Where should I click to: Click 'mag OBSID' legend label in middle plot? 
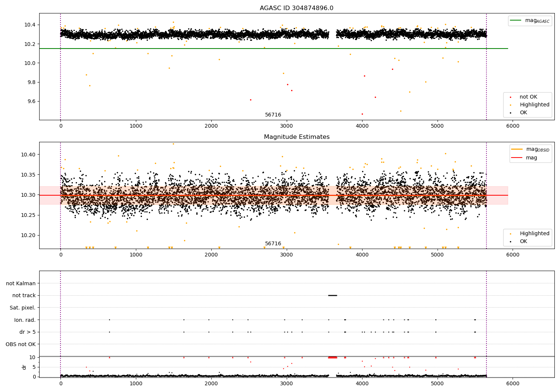[x=538, y=149]
